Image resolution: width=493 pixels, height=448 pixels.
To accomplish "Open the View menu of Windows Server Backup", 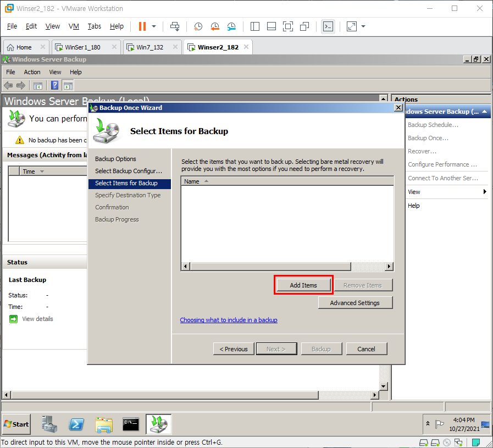I will point(55,72).
